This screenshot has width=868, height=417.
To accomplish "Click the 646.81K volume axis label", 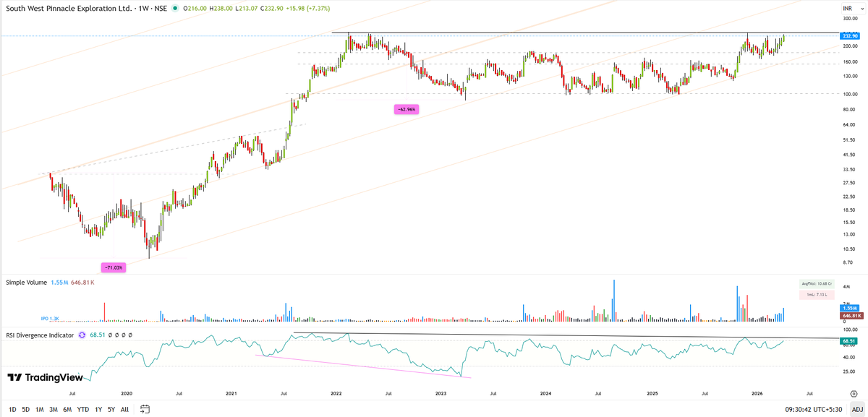I will (850, 316).
